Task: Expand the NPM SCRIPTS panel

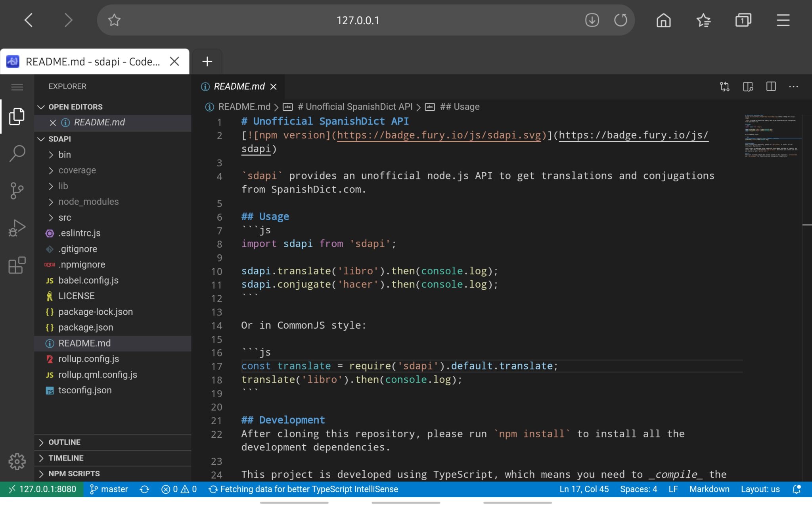Action: coord(74,473)
